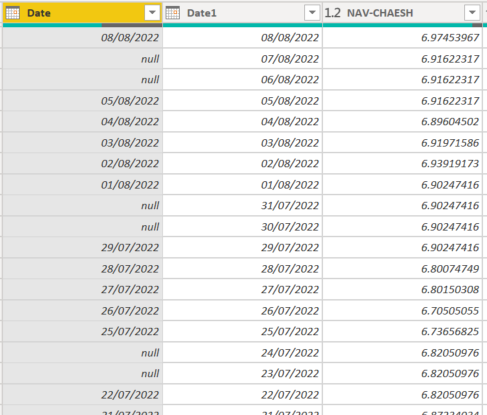Screen dimensions: 487x415
Task: Select Date cell 08/08/2022
Action: pyautogui.click(x=82, y=37)
